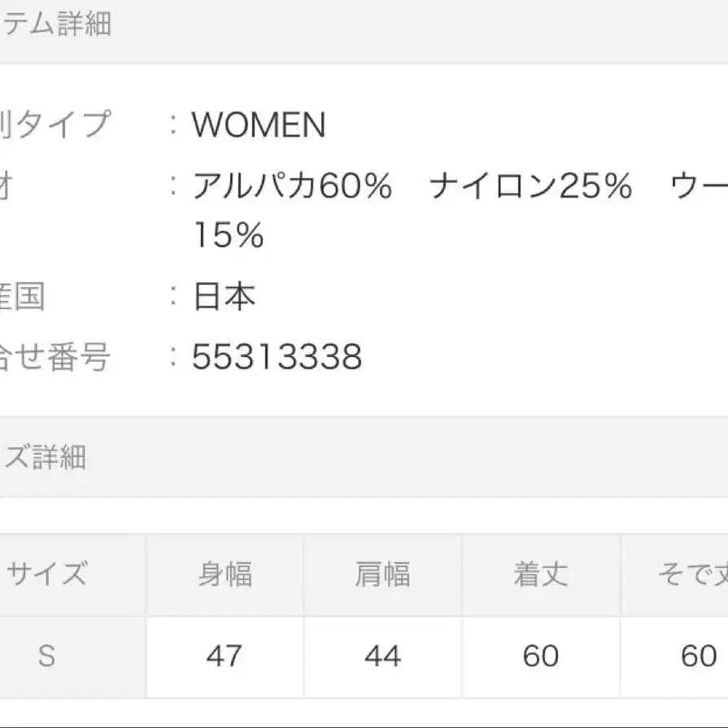Select the 日本 country of origin value
This screenshot has height=728, width=728.
click(x=224, y=297)
